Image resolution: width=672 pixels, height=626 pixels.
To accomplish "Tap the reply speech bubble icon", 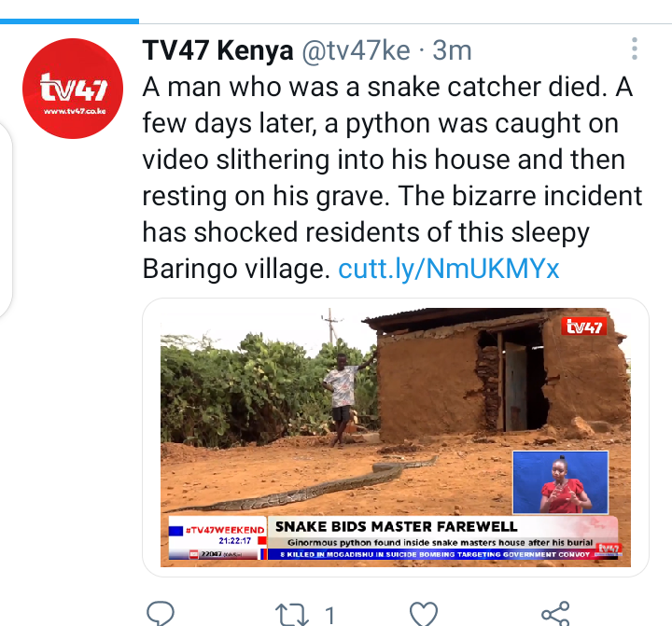I will pyautogui.click(x=161, y=614).
